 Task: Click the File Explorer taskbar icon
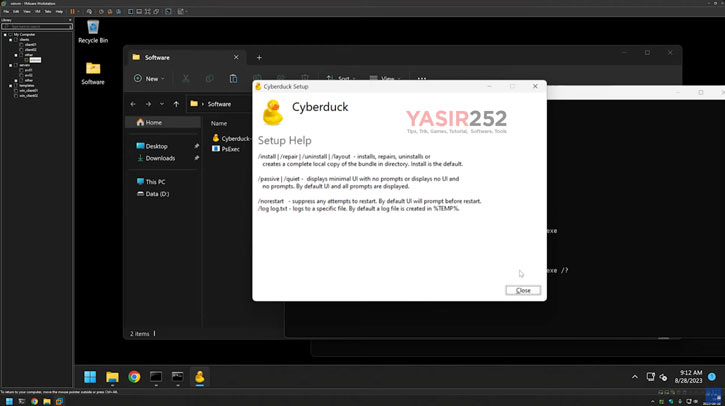112,377
